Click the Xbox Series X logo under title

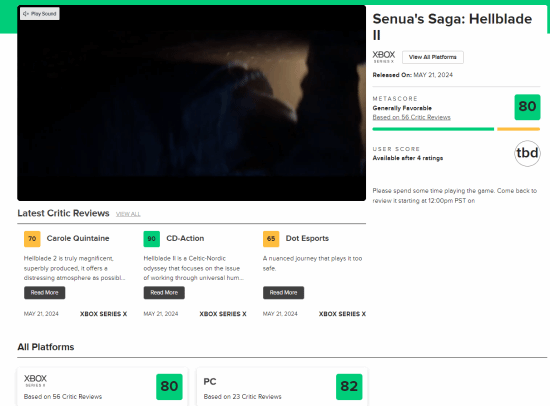coord(384,57)
